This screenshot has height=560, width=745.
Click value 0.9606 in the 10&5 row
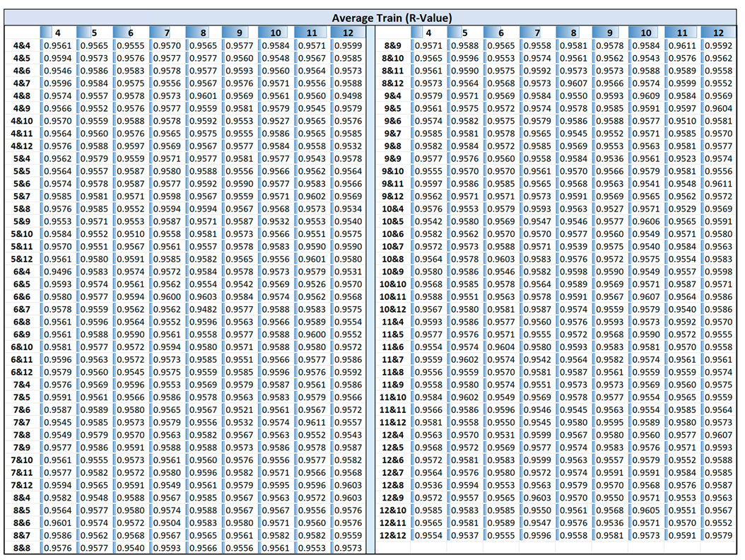(x=646, y=221)
